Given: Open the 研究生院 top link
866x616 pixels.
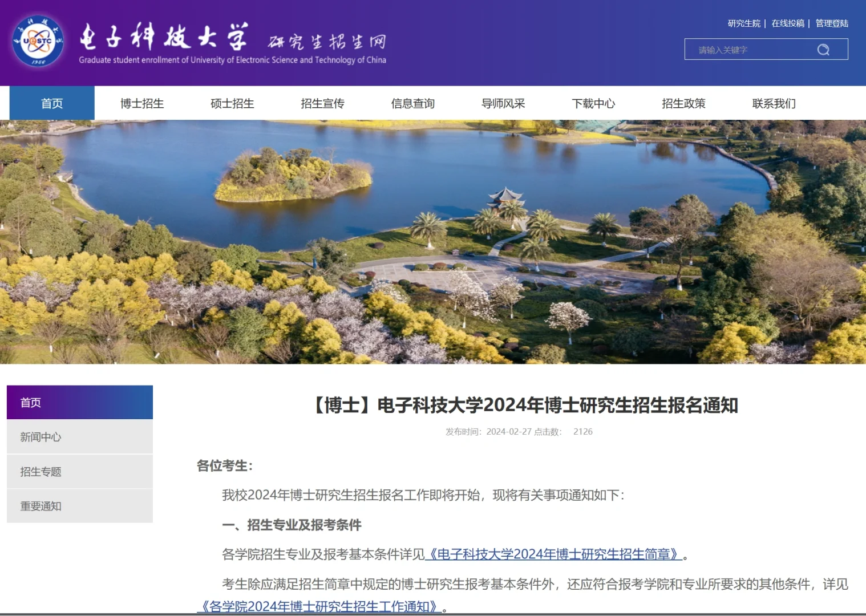Looking at the screenshot, I should click(x=744, y=23).
